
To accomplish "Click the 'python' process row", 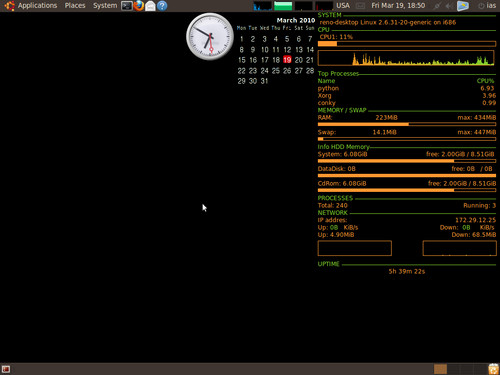I will coord(407,88).
